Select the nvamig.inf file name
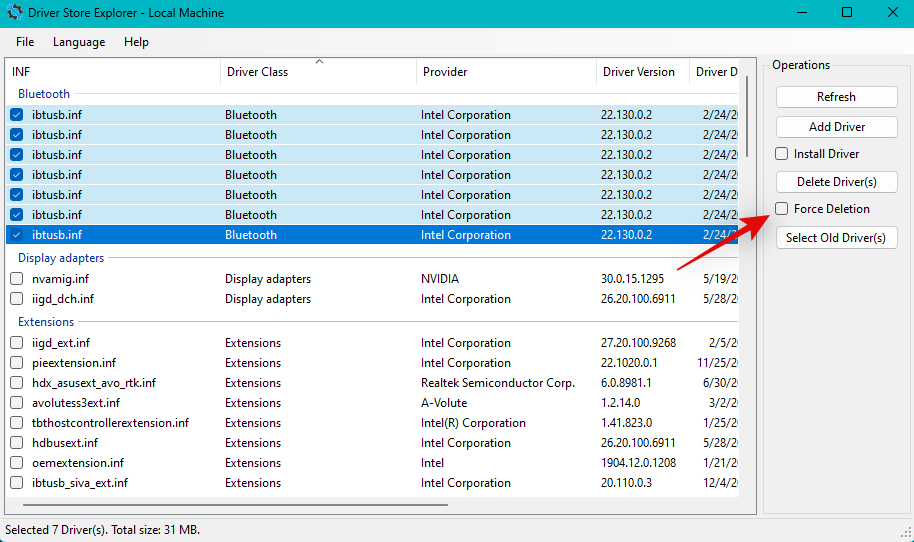This screenshot has height=542, width=914. coord(61,279)
